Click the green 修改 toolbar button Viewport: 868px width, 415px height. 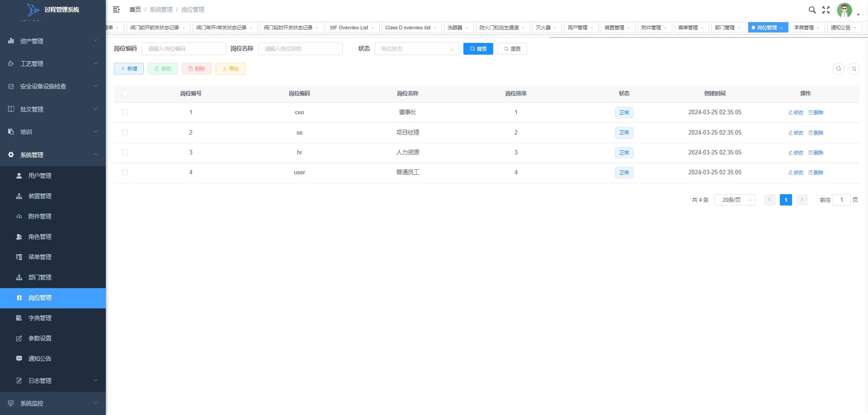click(163, 69)
